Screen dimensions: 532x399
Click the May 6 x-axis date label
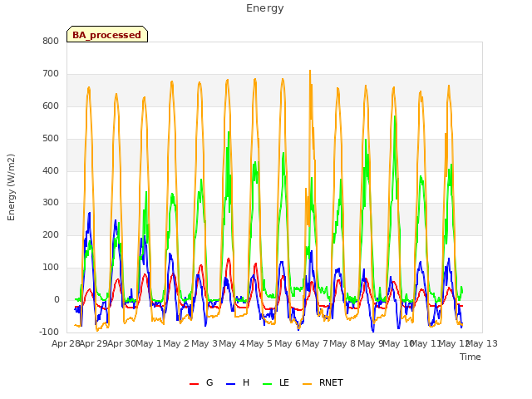(288, 344)
